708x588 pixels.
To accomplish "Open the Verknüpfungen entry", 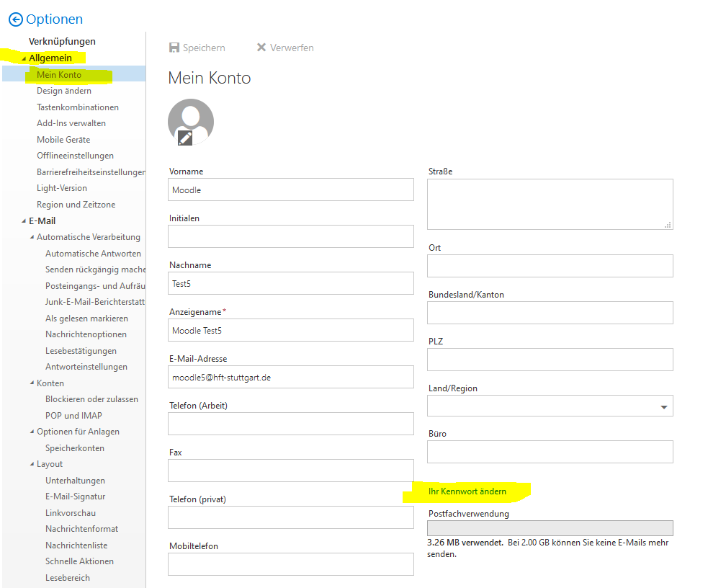I will [x=62, y=42].
